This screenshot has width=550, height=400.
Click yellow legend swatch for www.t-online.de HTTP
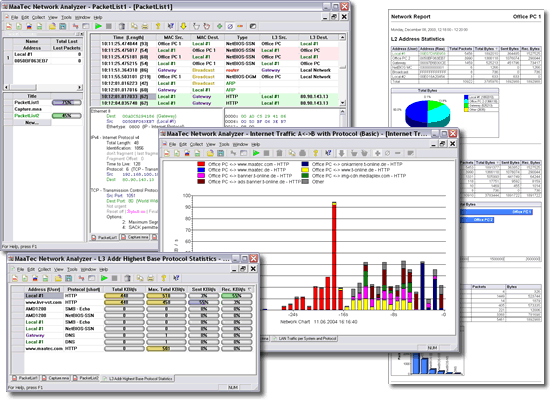(305, 170)
